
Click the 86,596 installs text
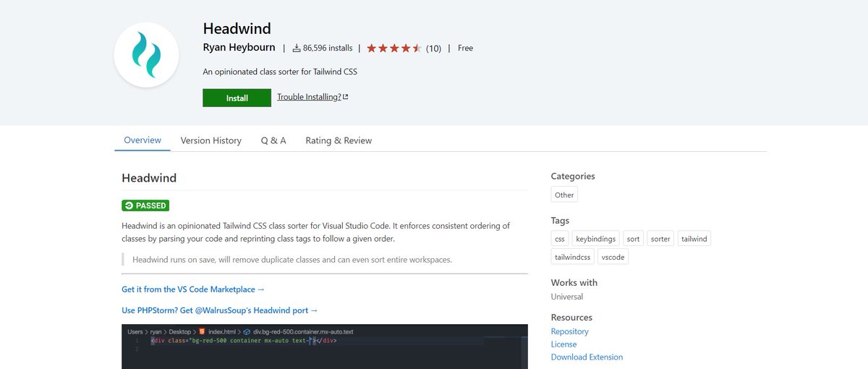[x=328, y=48]
